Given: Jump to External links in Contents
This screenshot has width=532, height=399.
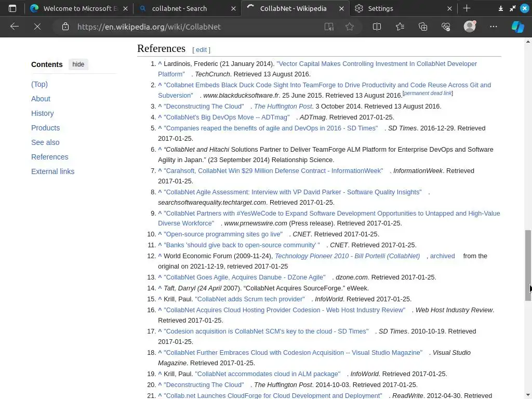Looking at the screenshot, I should (52, 171).
